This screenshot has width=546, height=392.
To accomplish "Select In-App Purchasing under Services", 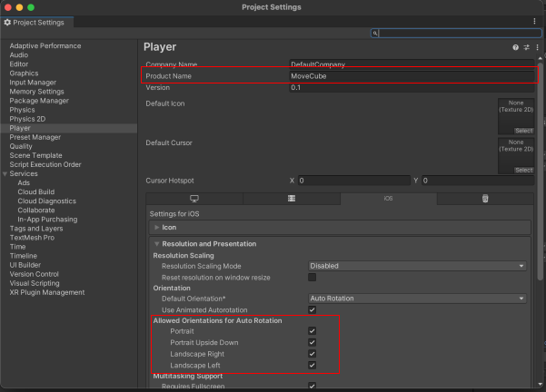I will pos(47,219).
